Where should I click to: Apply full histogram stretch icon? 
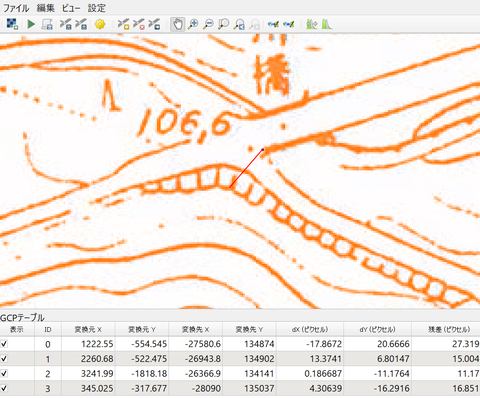tap(327, 24)
